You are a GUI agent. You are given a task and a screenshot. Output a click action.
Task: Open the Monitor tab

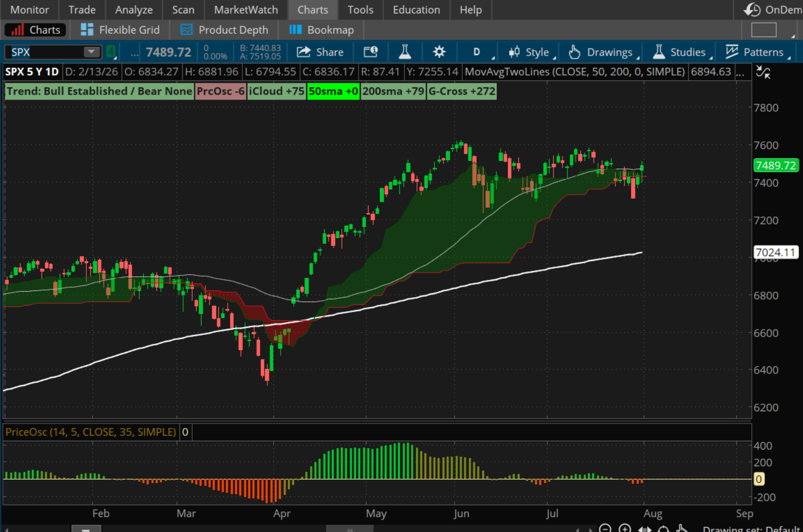pyautogui.click(x=30, y=9)
